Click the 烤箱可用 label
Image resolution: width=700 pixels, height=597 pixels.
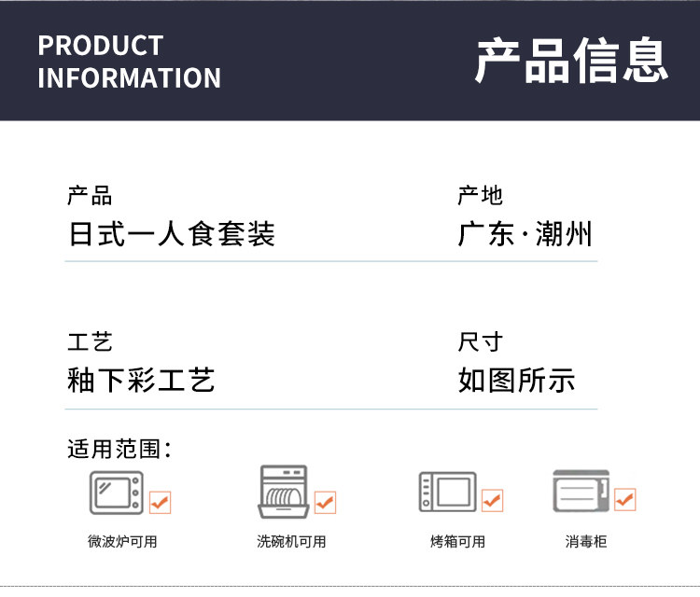pyautogui.click(x=457, y=541)
